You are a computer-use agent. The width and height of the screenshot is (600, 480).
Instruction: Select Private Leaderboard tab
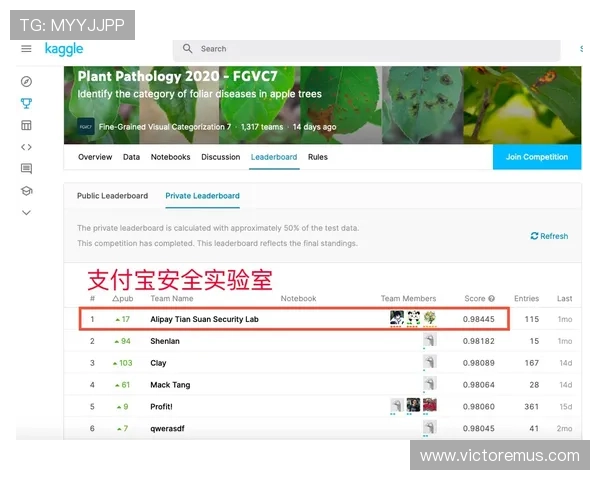click(202, 196)
